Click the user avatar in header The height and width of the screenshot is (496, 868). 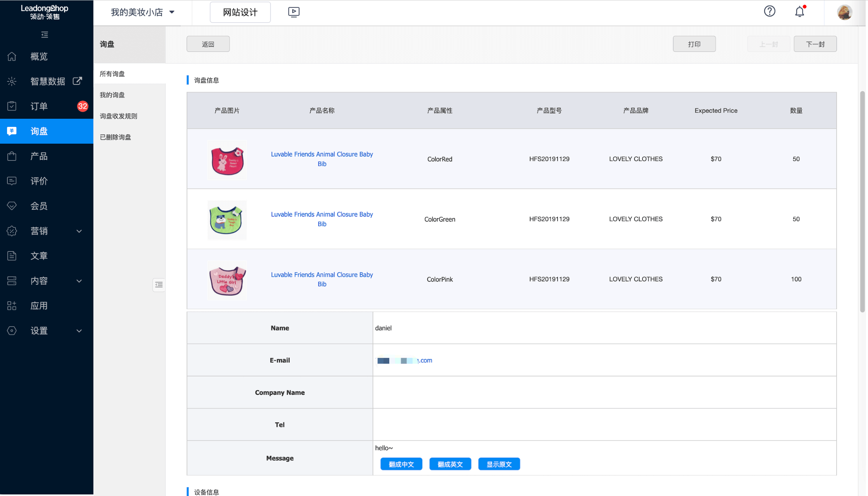click(x=844, y=12)
